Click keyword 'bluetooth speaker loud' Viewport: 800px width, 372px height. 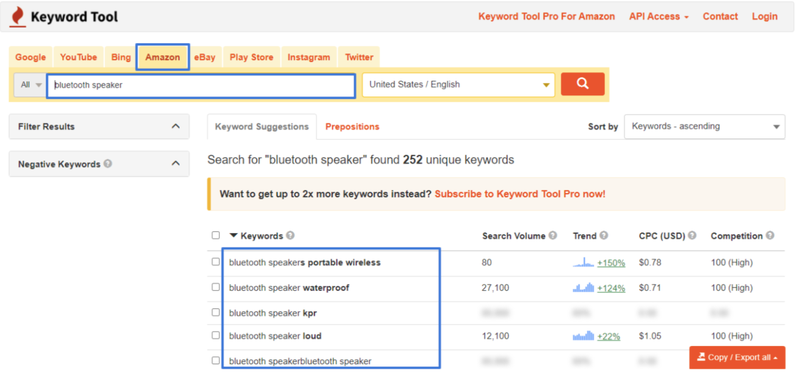[276, 336]
